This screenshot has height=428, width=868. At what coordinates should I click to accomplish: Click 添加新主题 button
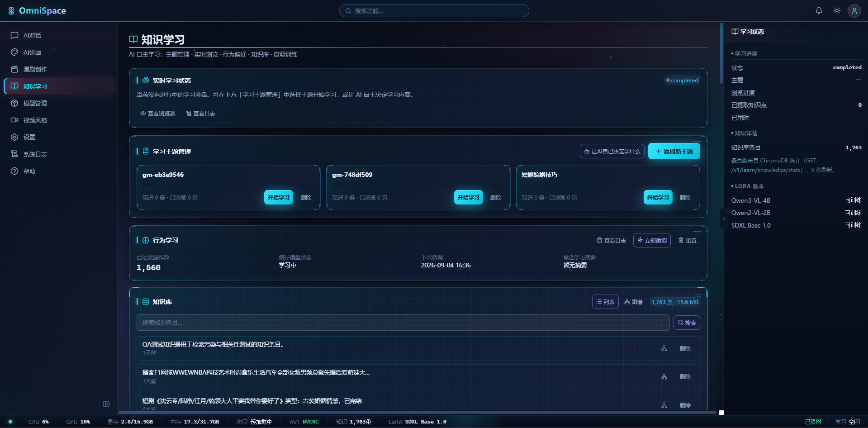point(674,152)
